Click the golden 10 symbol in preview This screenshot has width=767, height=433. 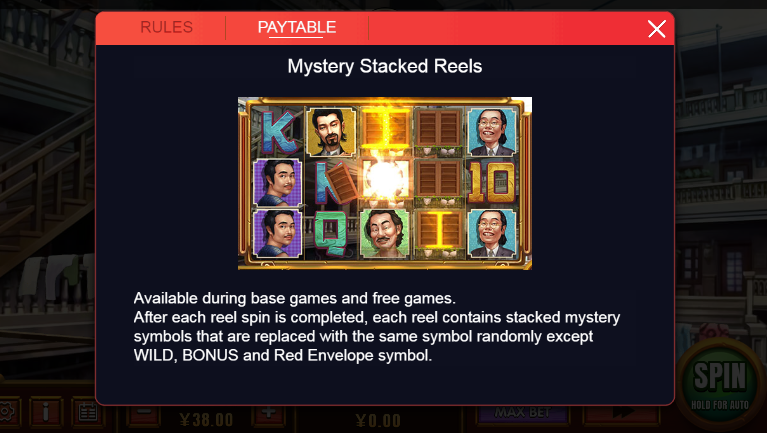(492, 182)
